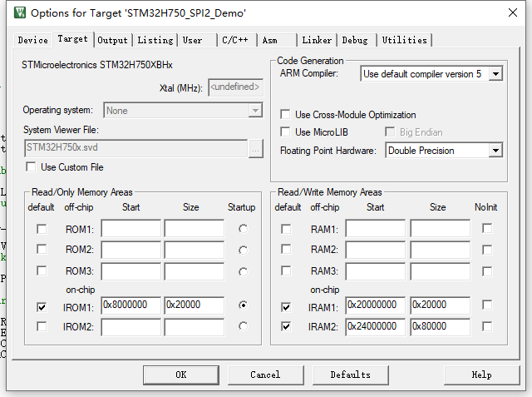Switch to the Linker tab

pos(317,40)
